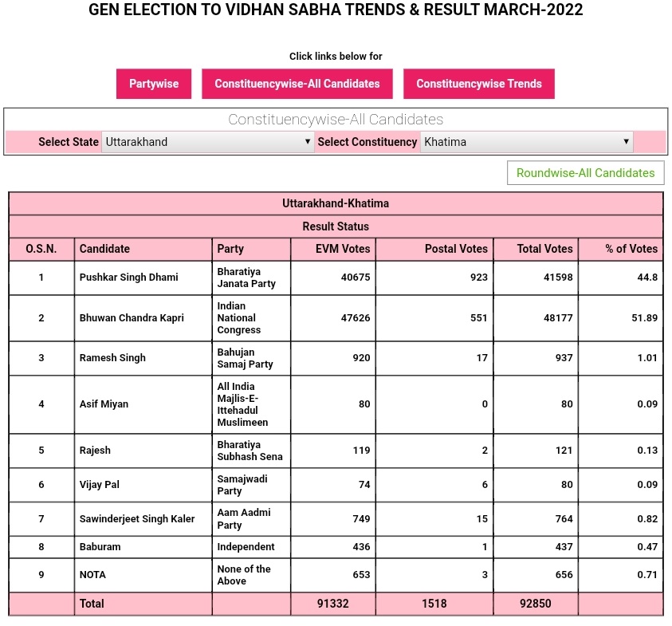
Task: Click candidate name Rajesh
Action: click(95, 451)
